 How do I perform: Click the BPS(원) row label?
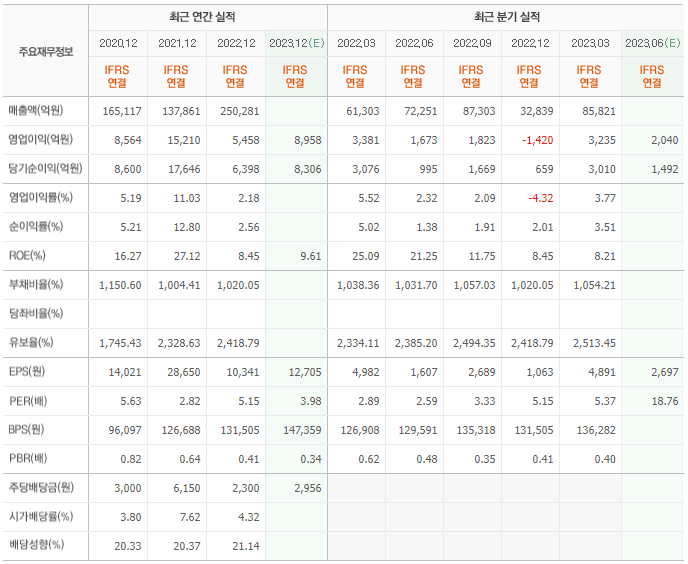click(x=26, y=429)
